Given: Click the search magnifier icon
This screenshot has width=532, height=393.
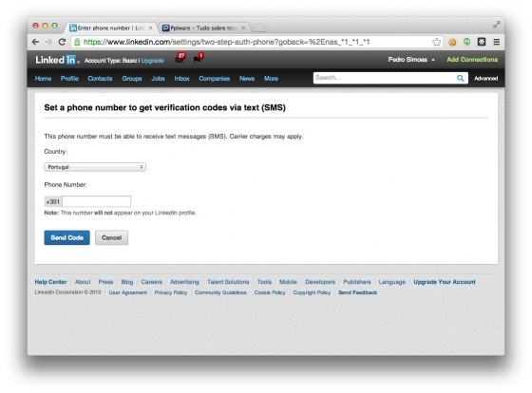Looking at the screenshot, I should click(461, 78).
